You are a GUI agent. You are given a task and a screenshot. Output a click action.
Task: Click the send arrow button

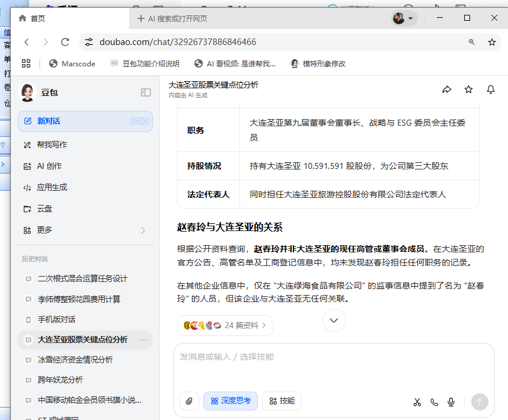[480, 402]
